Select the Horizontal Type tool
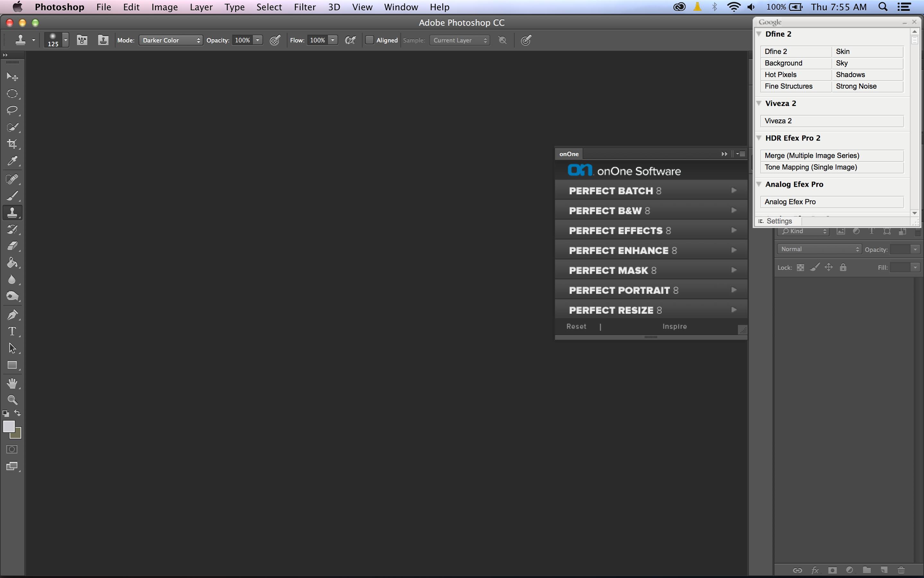924x578 pixels. [x=12, y=332]
